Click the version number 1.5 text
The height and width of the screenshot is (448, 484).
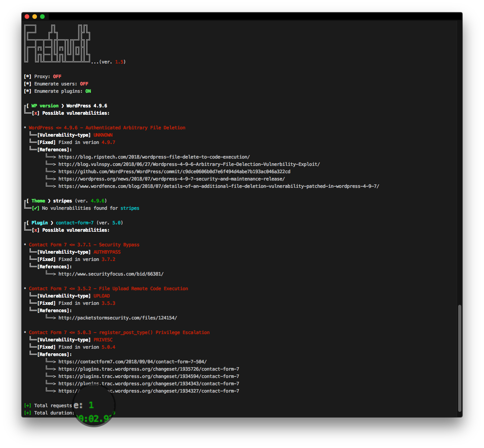119,62
